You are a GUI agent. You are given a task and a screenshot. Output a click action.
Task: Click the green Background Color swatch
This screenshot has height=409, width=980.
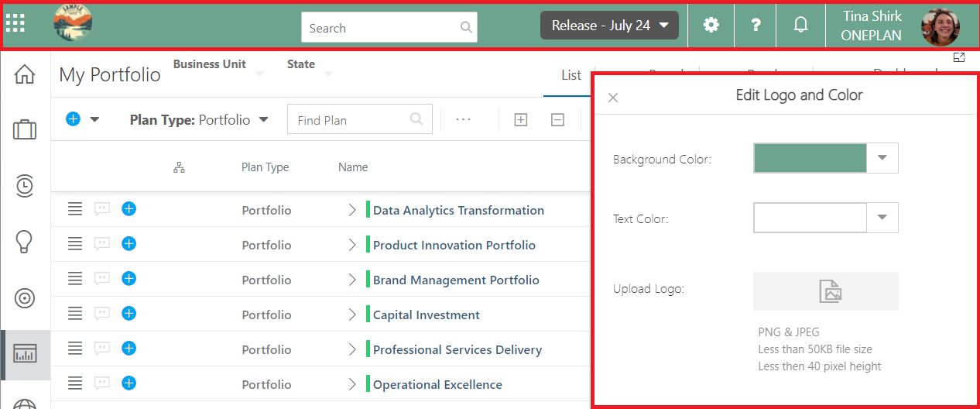tap(810, 157)
